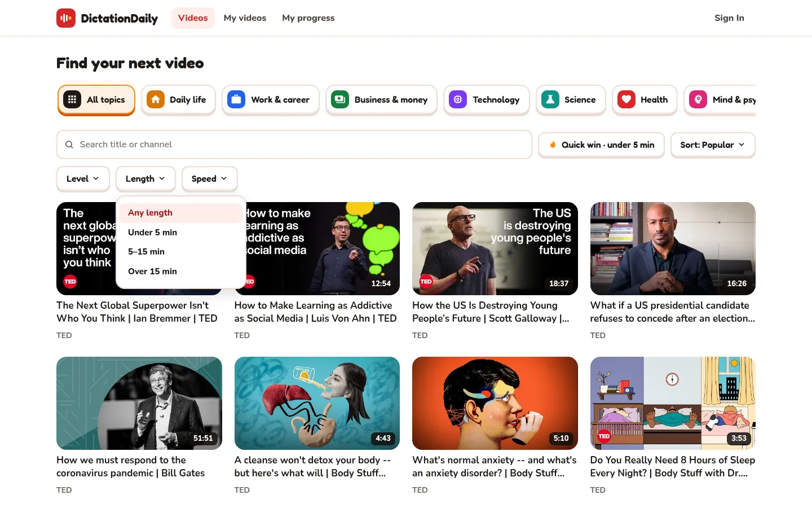The image size is (812, 508).
Task: Toggle Quick win under 5 min filter
Action: click(601, 145)
